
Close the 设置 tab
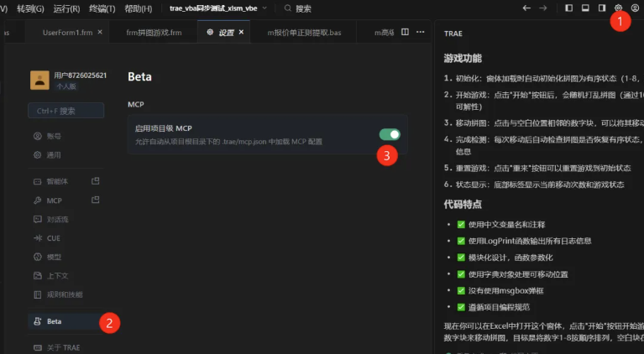tap(242, 32)
